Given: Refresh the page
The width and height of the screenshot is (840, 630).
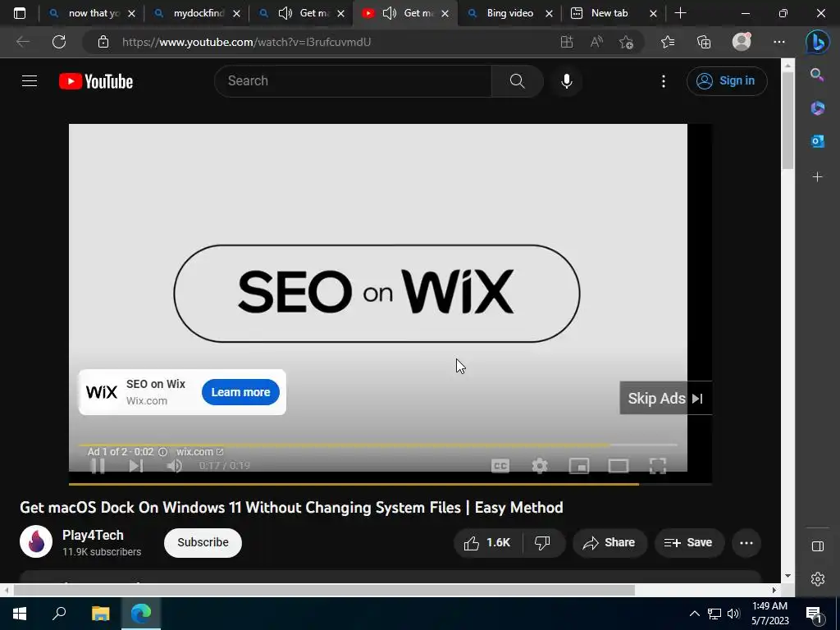Looking at the screenshot, I should (x=59, y=42).
